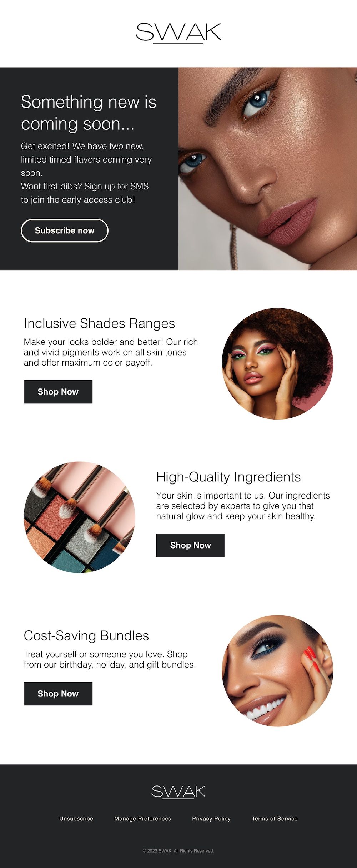Viewport: 357px width, 868px height.
Task: Click the 'Something new is coming soon' headline
Action: 89,113
